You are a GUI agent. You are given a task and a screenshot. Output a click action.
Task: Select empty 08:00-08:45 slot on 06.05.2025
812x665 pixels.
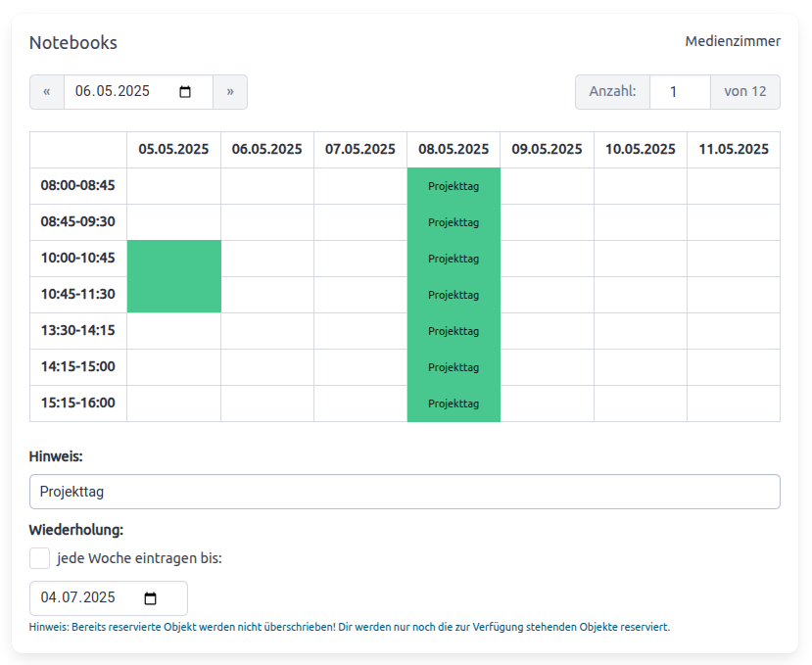(x=267, y=186)
